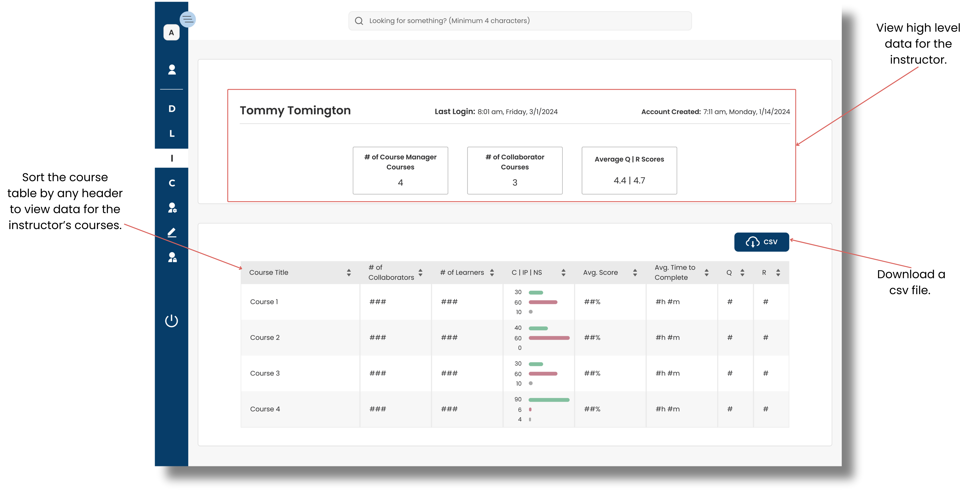Click the cloud download icon on the CSV button
Image resolution: width=980 pixels, height=493 pixels.
pyautogui.click(x=752, y=242)
